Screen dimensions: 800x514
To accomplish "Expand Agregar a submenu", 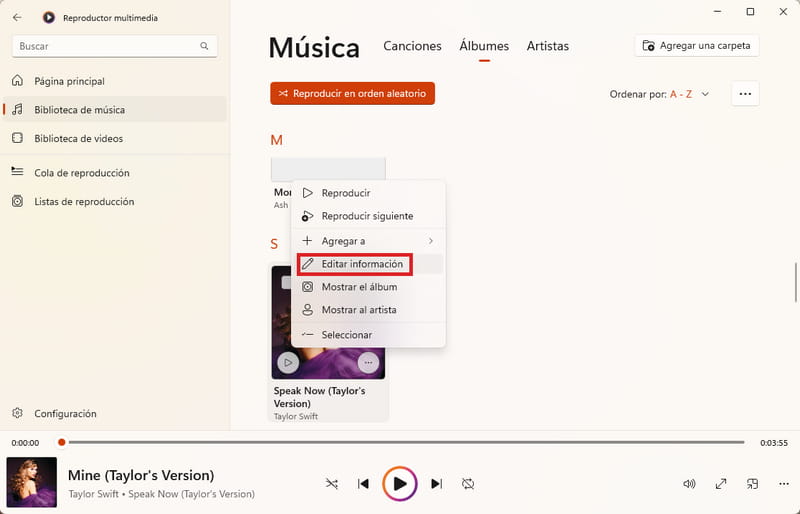I will click(368, 241).
